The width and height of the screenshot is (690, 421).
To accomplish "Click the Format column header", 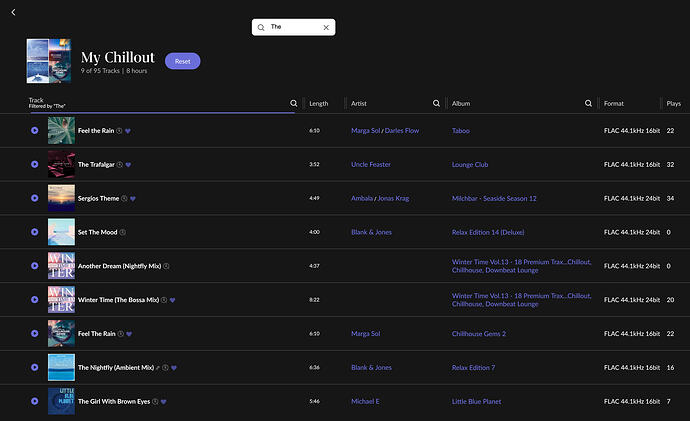I will (x=614, y=103).
